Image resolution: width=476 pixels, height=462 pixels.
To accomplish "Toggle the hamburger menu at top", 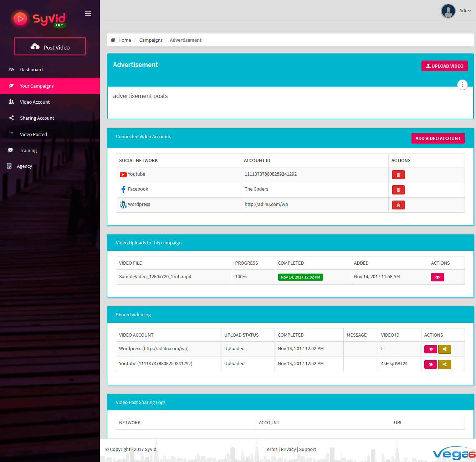I will (88, 14).
